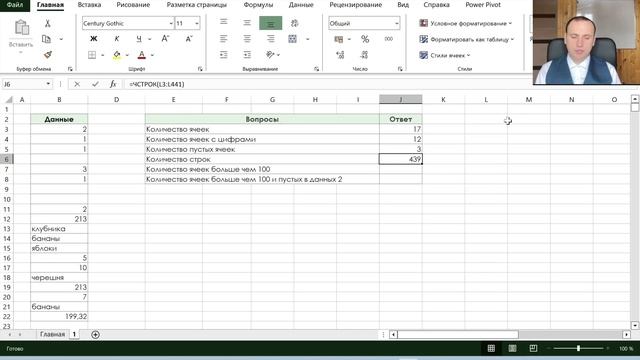Click the Decrease Indent icon
This screenshot has width=640, height=360.
pyautogui.click(x=223, y=55)
